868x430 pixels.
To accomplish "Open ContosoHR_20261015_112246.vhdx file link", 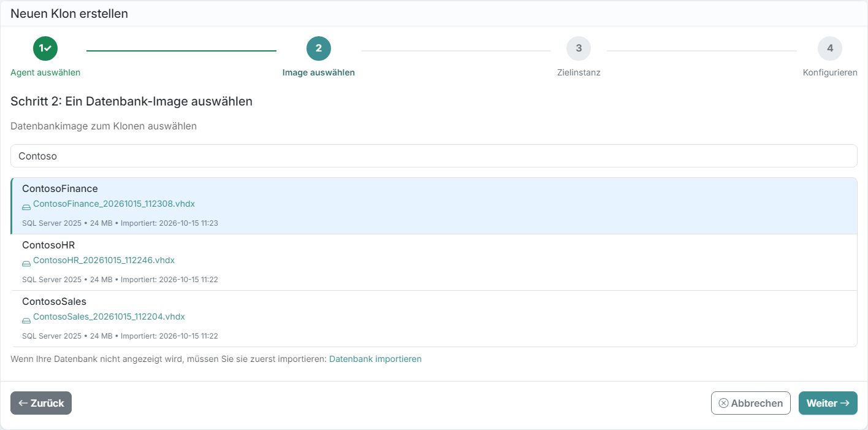I will (104, 260).
